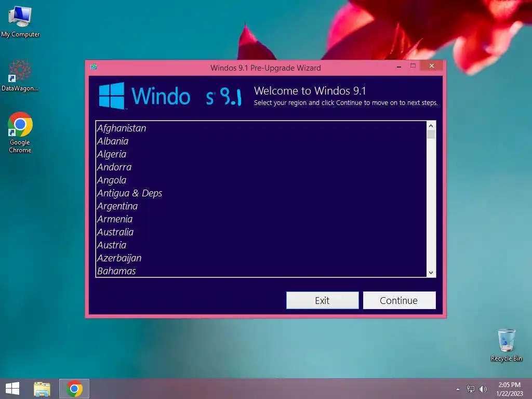Minimize the Pre-Upgrade Wizard window
This screenshot has width=532, height=399.
click(x=399, y=66)
